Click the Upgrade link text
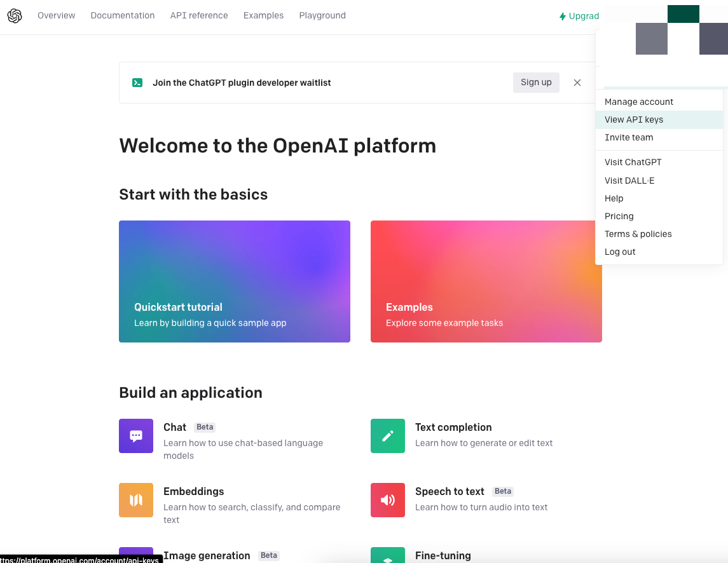This screenshot has height=563, width=728. 584,17
